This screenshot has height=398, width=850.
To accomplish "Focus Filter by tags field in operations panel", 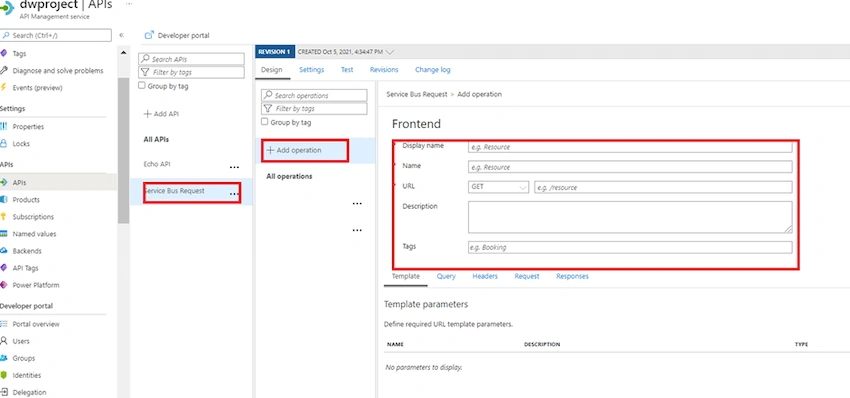I will (x=314, y=108).
